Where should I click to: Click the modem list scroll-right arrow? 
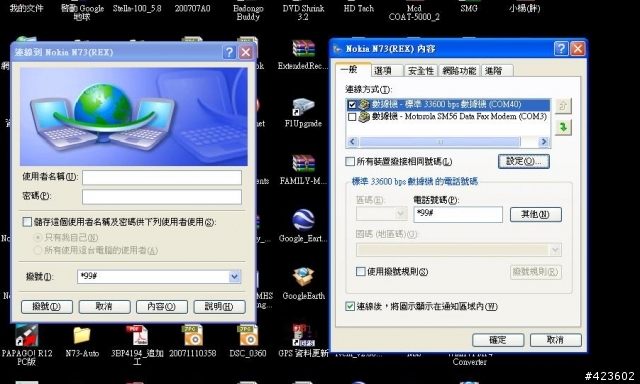pos(543,142)
